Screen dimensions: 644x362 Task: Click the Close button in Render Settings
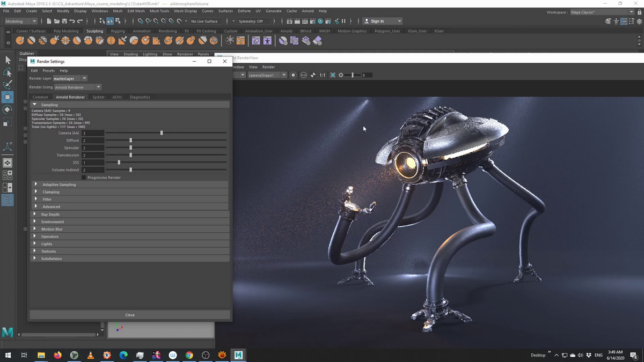coord(130,315)
